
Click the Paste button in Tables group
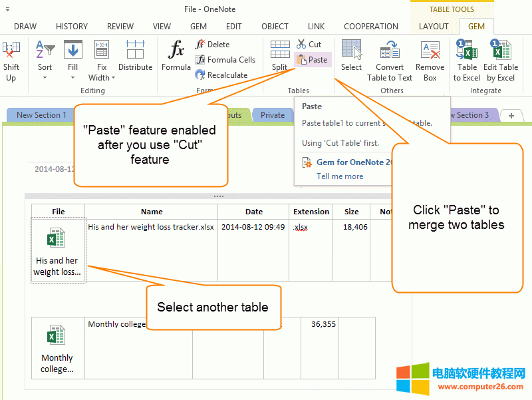tap(313, 59)
